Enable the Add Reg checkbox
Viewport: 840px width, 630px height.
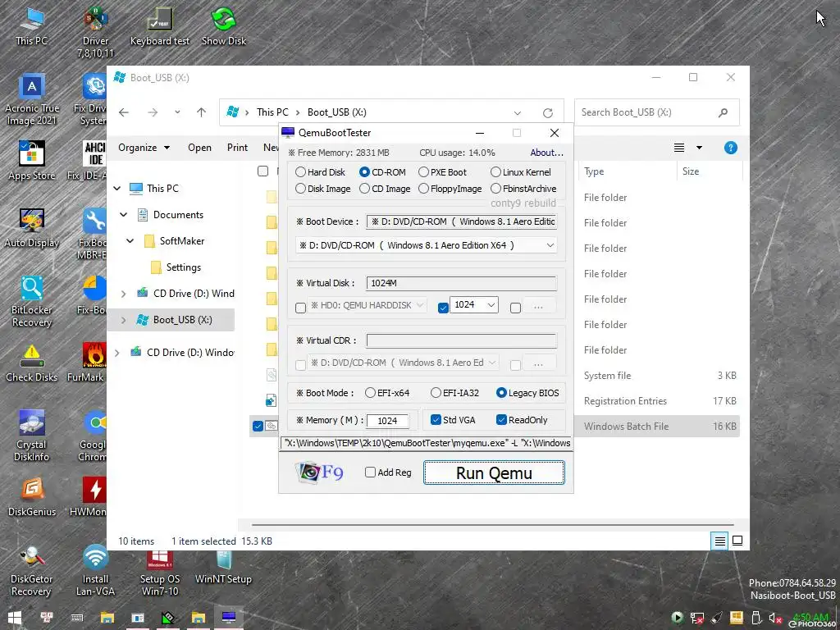pyautogui.click(x=388, y=472)
